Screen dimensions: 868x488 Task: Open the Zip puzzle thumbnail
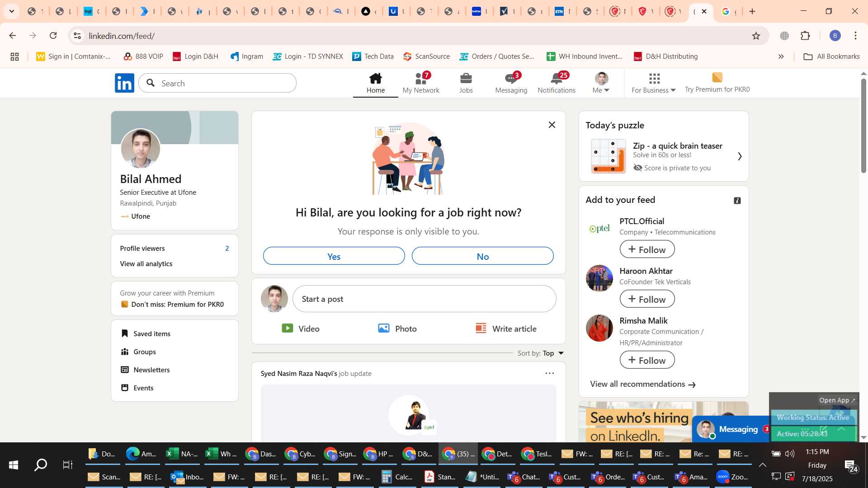pyautogui.click(x=609, y=156)
